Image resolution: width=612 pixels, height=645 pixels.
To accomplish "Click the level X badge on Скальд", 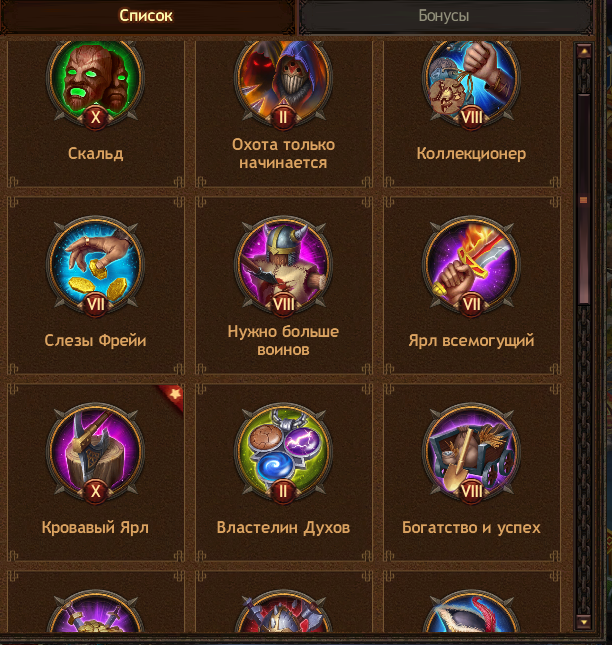I will (95, 118).
